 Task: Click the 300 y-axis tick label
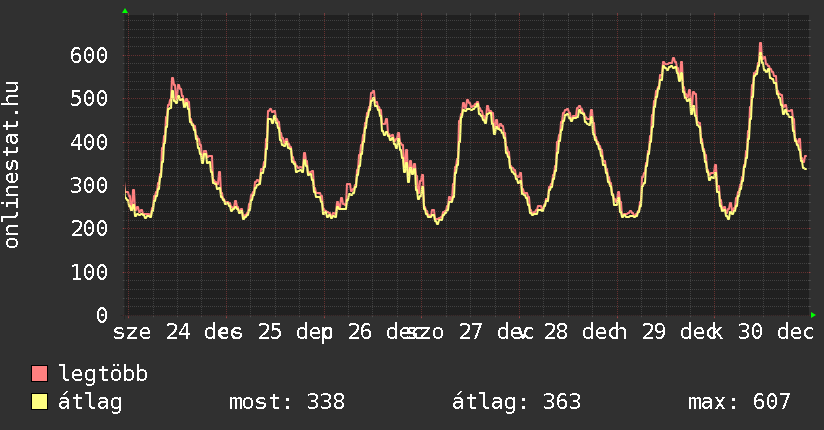[89, 185]
